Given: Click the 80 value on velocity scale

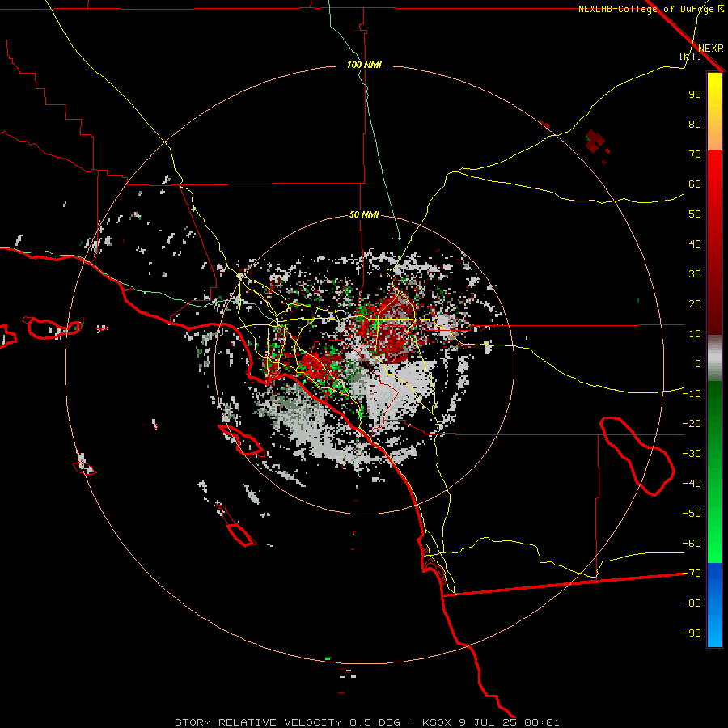Looking at the screenshot, I should tap(695, 125).
